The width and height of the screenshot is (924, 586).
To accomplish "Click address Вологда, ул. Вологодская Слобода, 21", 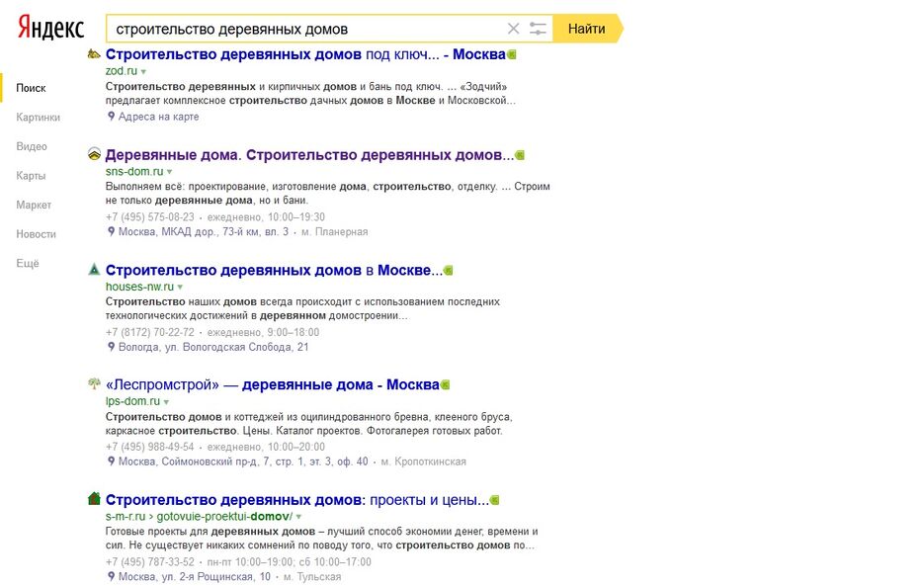I will [x=213, y=347].
